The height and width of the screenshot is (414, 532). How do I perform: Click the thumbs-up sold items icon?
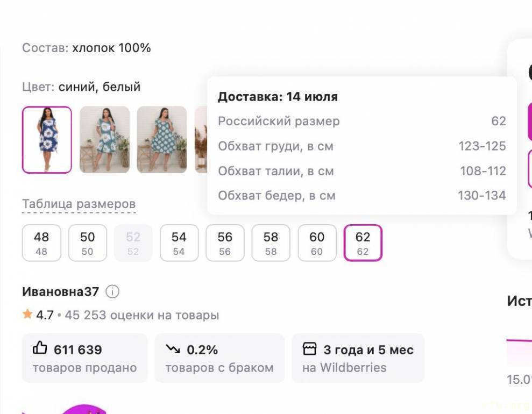[x=40, y=349]
